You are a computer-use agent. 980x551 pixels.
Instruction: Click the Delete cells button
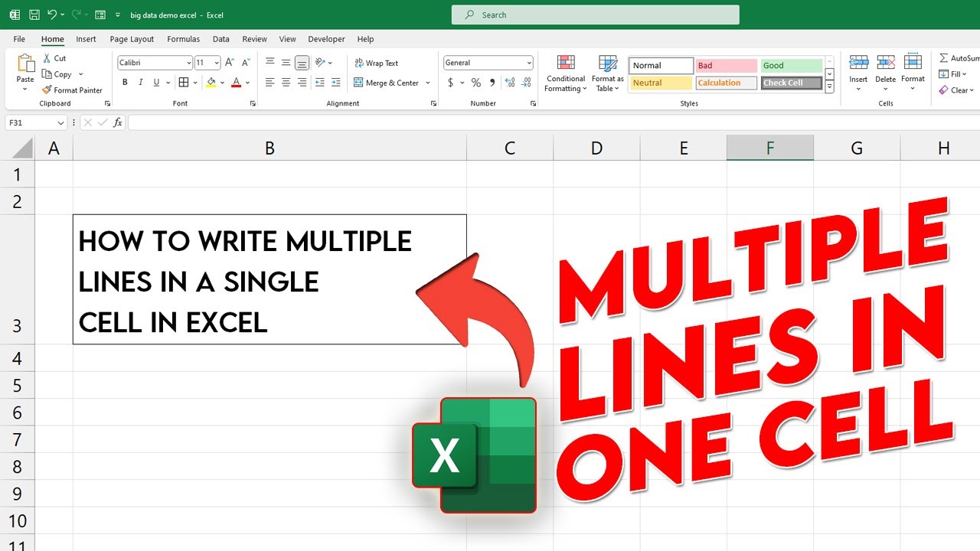tap(885, 73)
